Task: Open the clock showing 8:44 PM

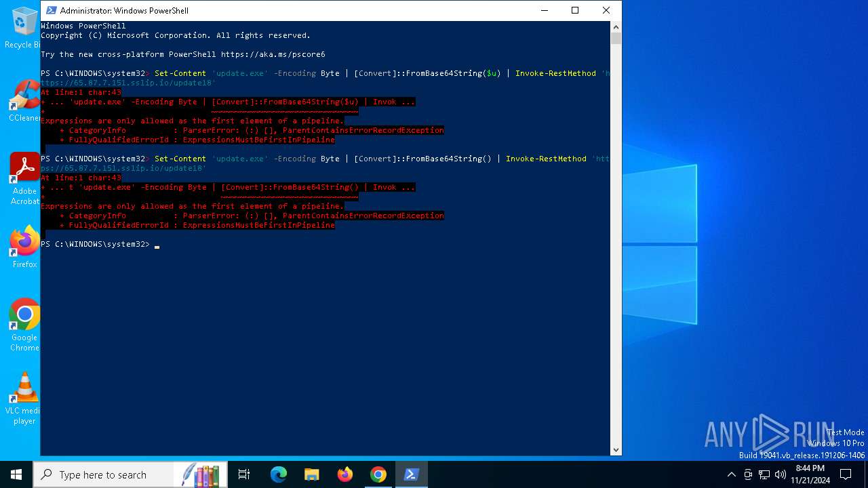Action: [x=810, y=474]
